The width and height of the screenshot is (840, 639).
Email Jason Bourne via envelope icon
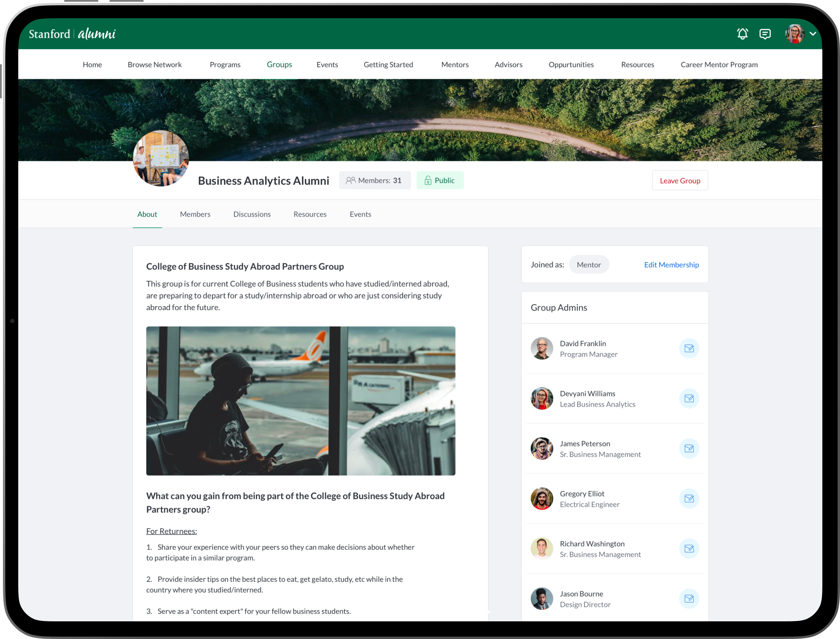(689, 599)
